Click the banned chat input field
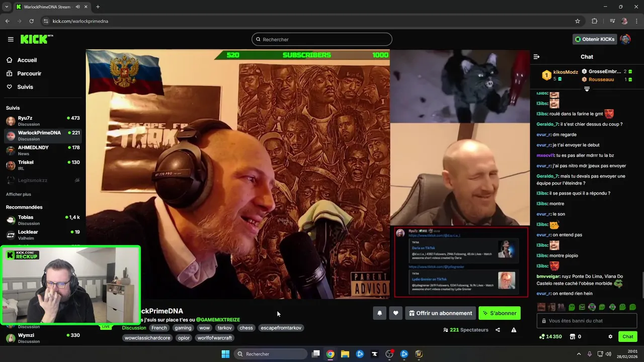 click(x=587, y=321)
